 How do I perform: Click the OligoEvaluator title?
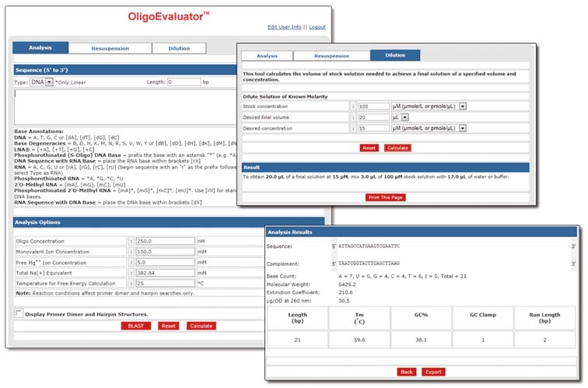pos(168,16)
